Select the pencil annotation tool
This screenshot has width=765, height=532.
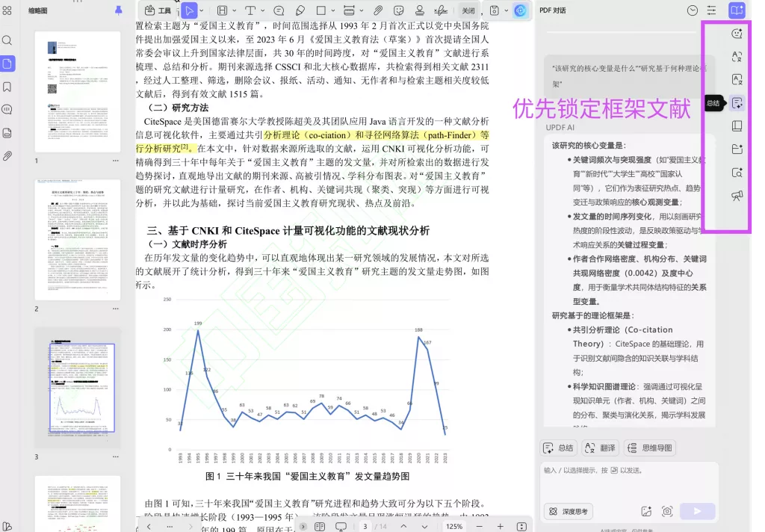pyautogui.click(x=301, y=10)
